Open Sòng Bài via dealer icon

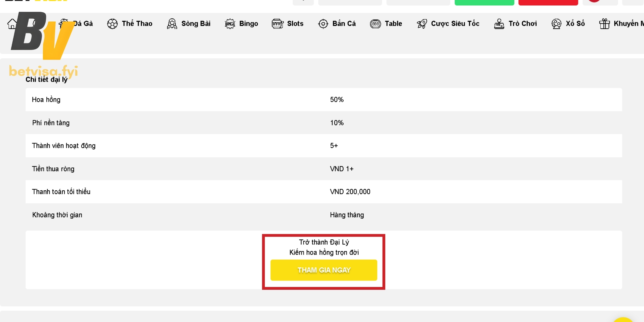click(x=172, y=24)
